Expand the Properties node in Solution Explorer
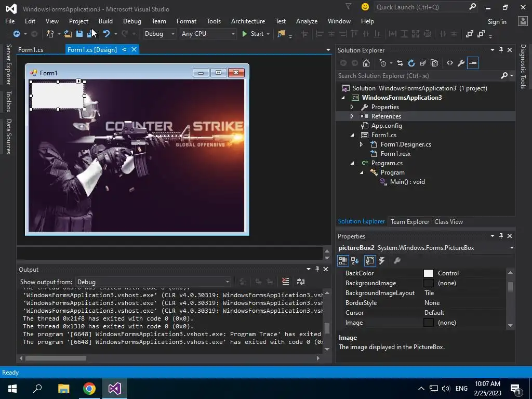 point(352,107)
